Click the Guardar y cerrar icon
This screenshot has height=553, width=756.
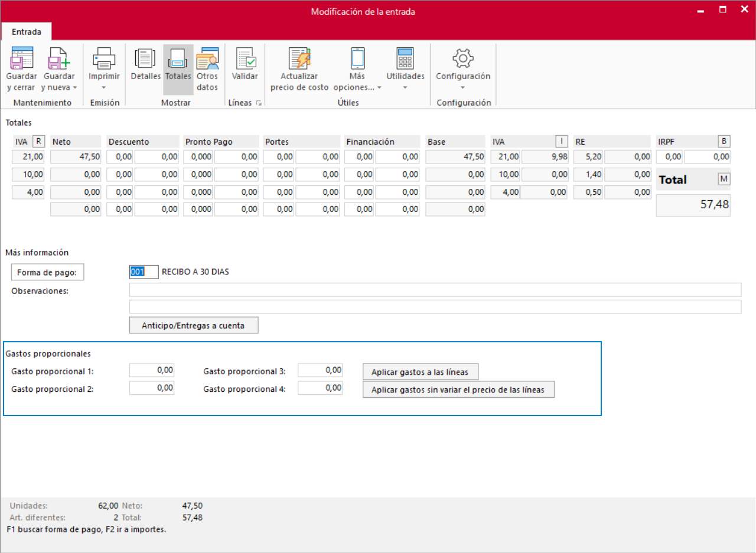pos(22,58)
